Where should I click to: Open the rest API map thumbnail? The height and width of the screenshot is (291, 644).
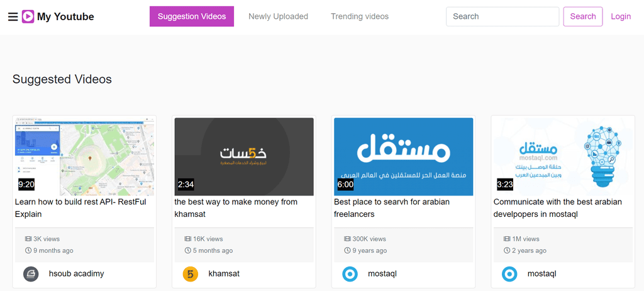click(85, 156)
